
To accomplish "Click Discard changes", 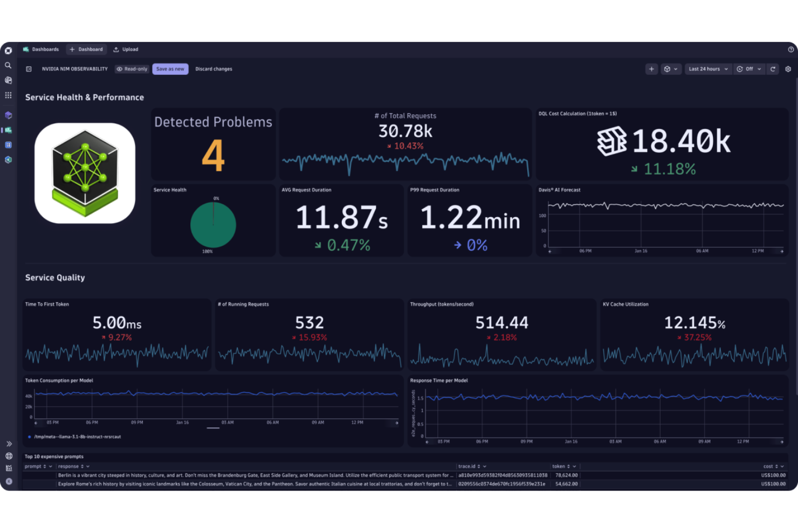I will pyautogui.click(x=214, y=69).
